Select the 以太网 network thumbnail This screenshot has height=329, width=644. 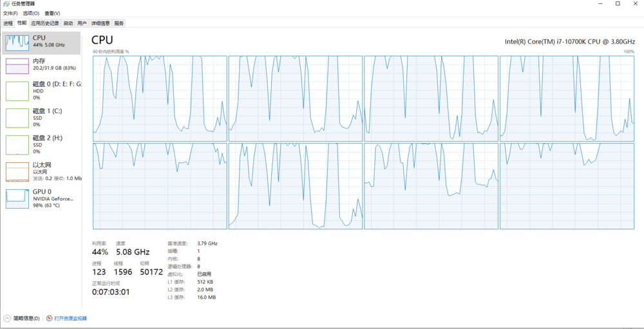pyautogui.click(x=17, y=172)
